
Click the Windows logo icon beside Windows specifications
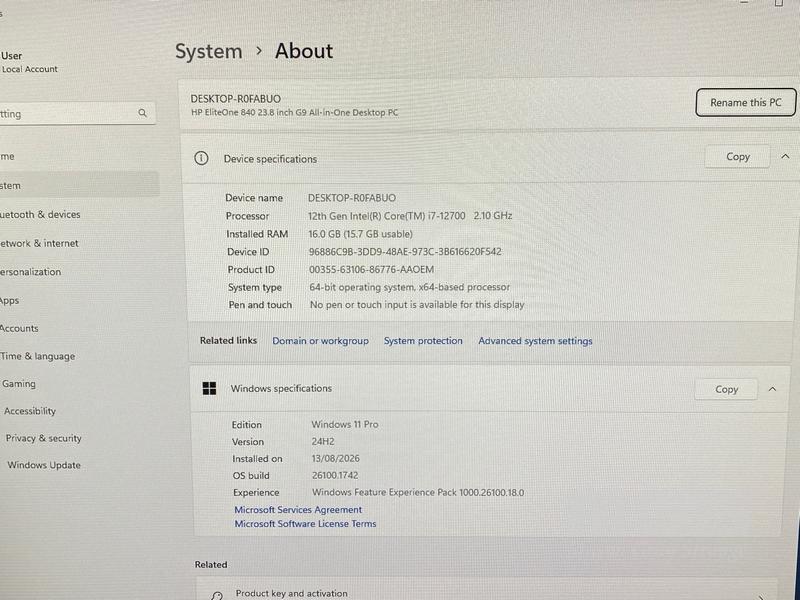coord(209,388)
